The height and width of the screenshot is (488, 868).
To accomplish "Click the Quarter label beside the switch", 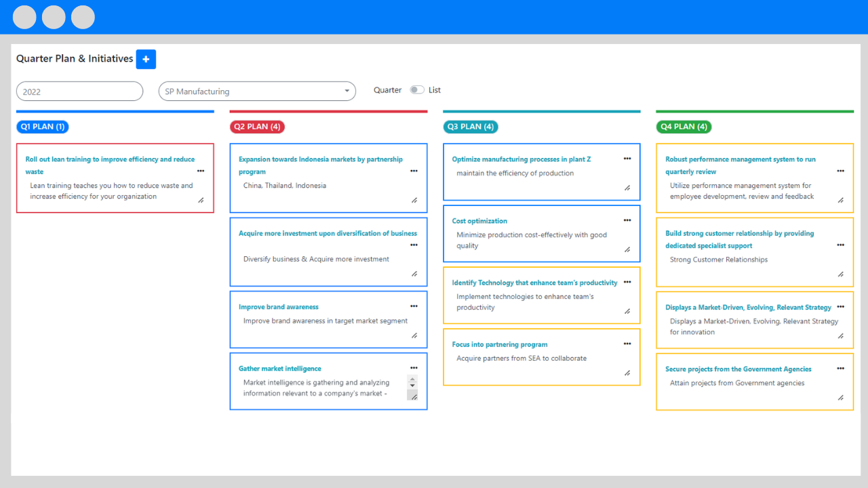I will (388, 90).
